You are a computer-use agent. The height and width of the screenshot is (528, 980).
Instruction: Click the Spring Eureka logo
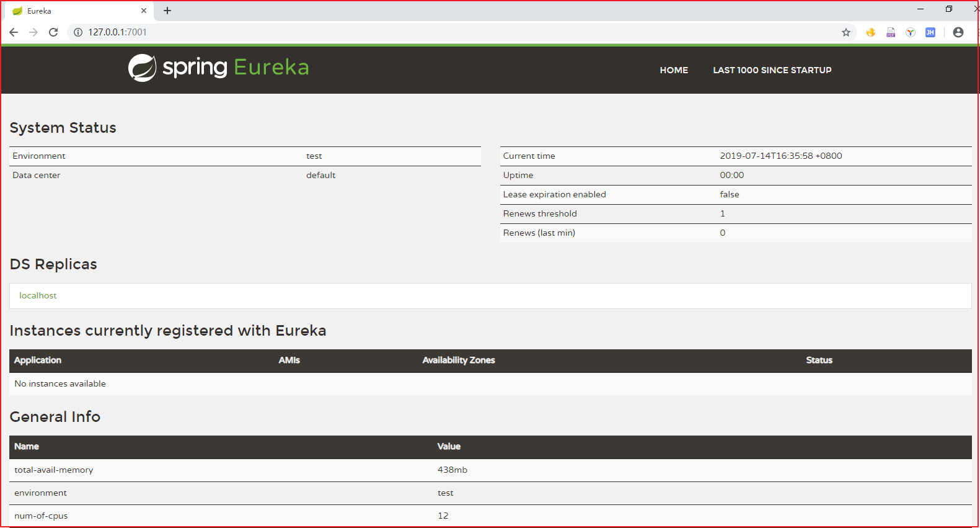(x=218, y=68)
